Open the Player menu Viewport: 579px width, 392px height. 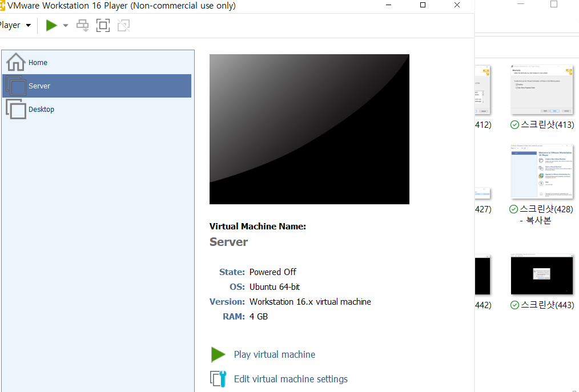[x=15, y=26]
